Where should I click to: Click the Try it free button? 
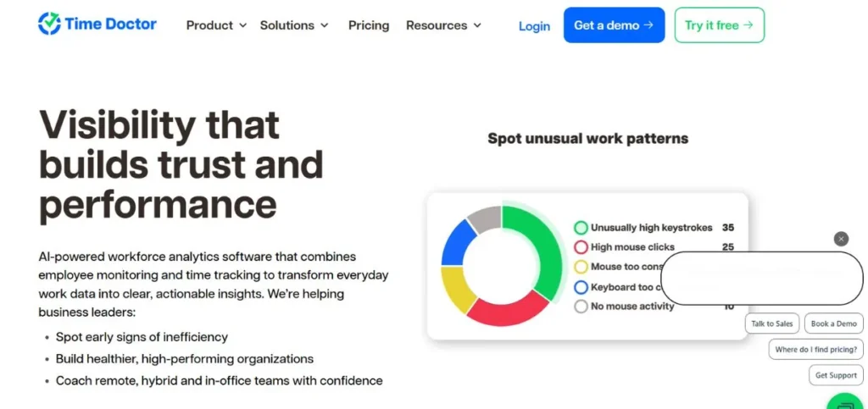[x=719, y=25]
